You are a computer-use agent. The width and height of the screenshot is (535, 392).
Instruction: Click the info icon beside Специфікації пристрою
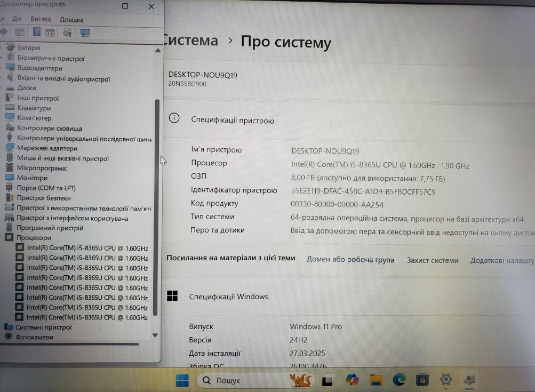point(174,118)
